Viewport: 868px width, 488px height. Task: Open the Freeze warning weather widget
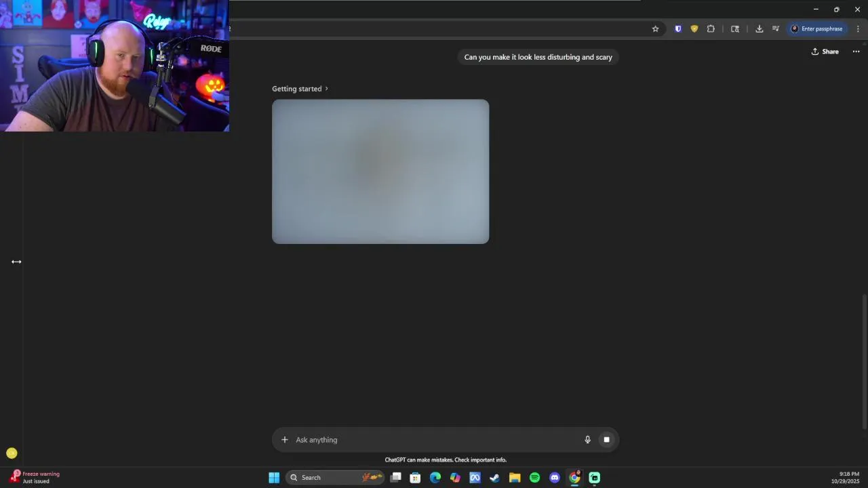[35, 477]
